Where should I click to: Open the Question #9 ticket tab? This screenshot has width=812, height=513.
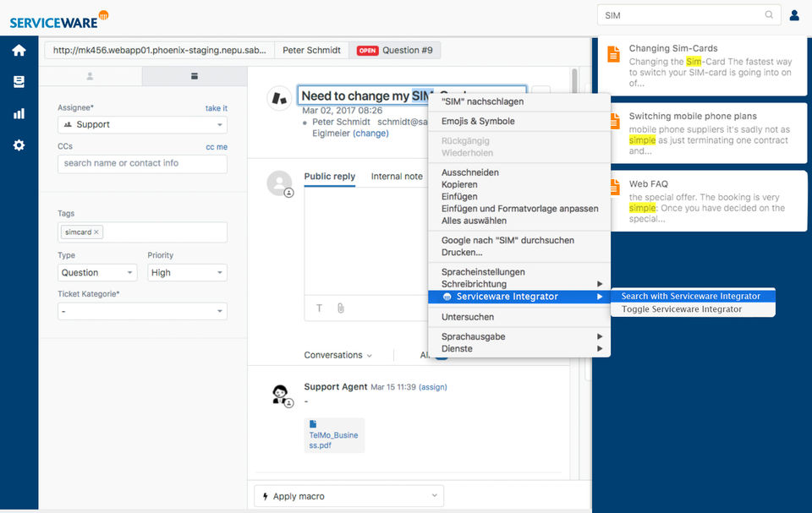[395, 50]
